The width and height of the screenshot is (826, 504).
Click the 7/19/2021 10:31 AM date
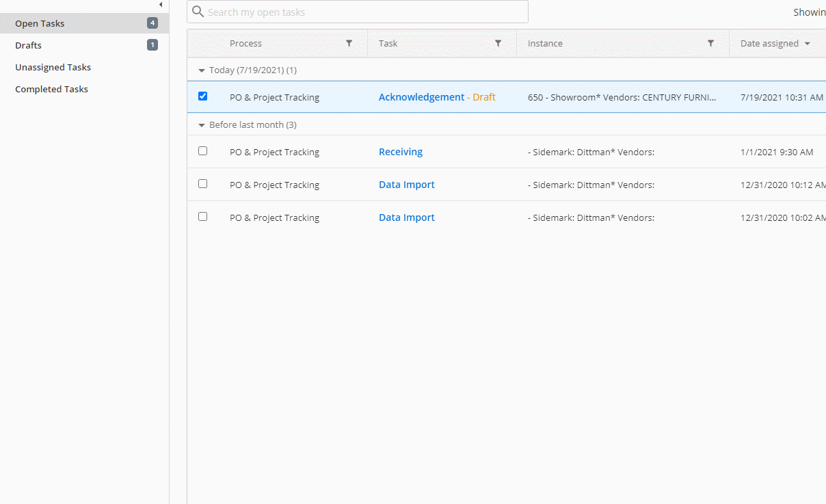[782, 97]
